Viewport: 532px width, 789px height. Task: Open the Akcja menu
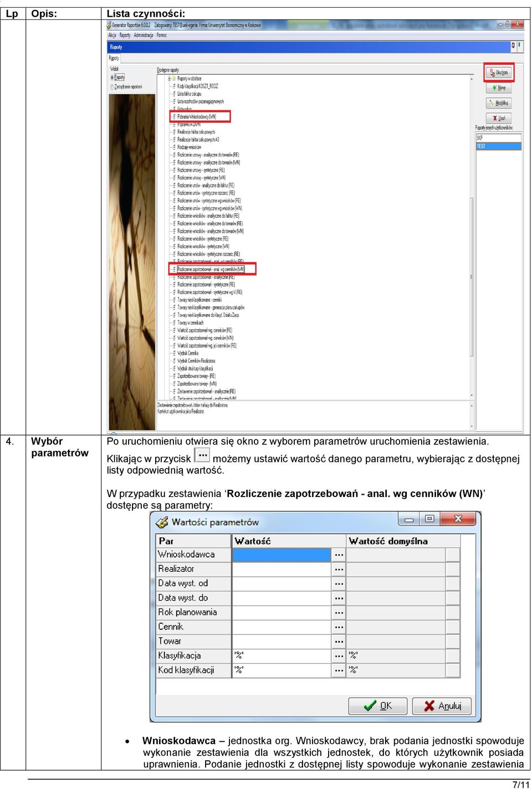tap(112, 35)
